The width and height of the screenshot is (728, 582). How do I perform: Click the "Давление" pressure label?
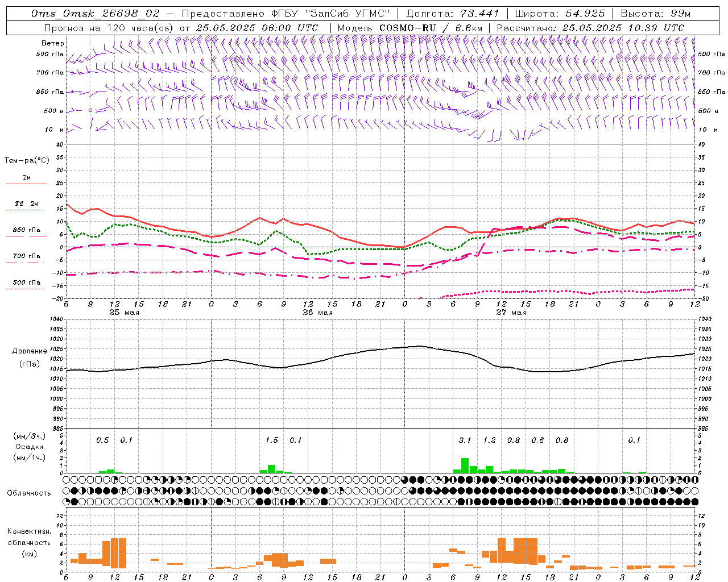tap(30, 351)
